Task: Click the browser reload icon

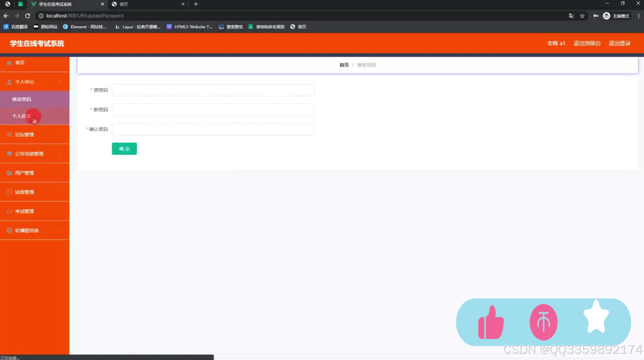Action: tap(28, 16)
